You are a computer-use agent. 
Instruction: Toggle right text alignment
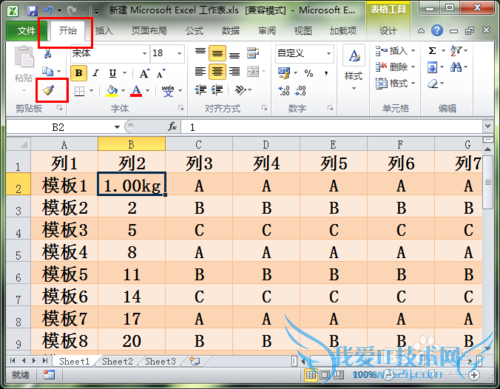(234, 71)
